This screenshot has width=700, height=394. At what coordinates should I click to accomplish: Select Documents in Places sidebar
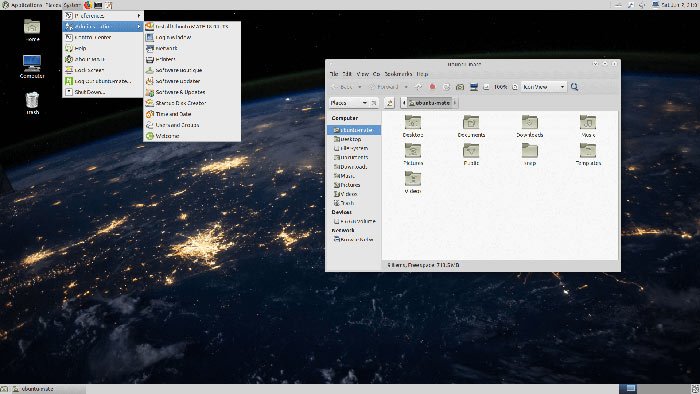click(354, 158)
